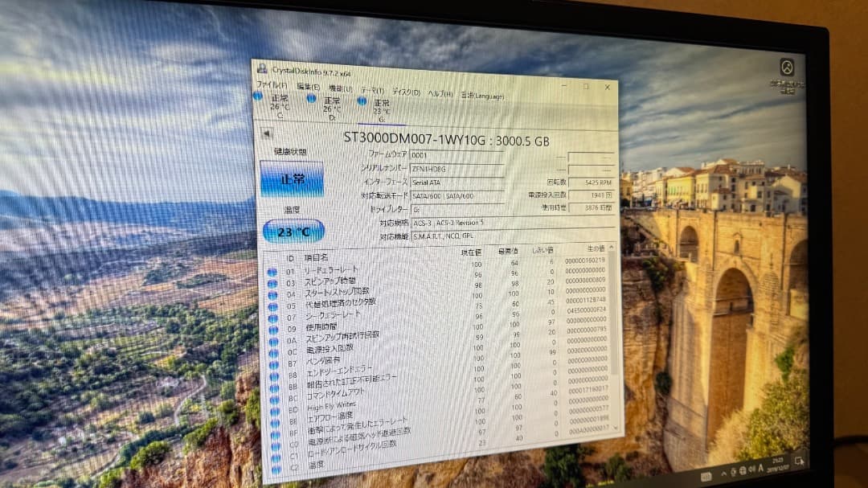Screen dimensions: 868x488
Task: Click the IME A input indicator in taskbar
Action: (760, 468)
